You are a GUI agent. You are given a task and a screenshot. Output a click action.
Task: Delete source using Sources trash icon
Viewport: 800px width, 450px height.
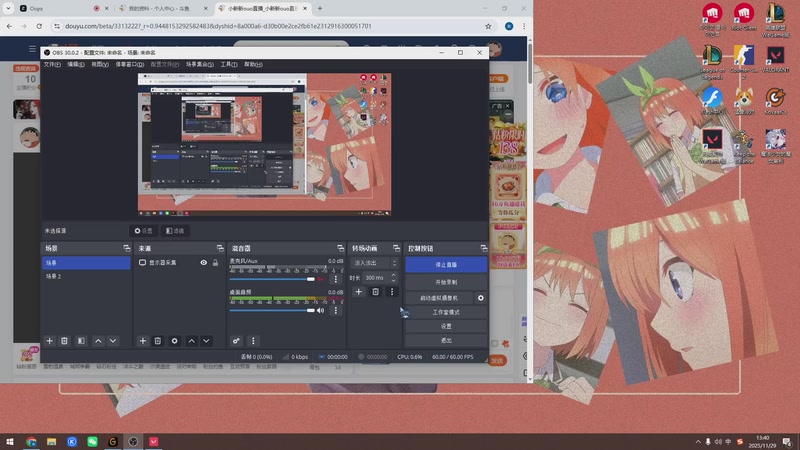coord(158,341)
